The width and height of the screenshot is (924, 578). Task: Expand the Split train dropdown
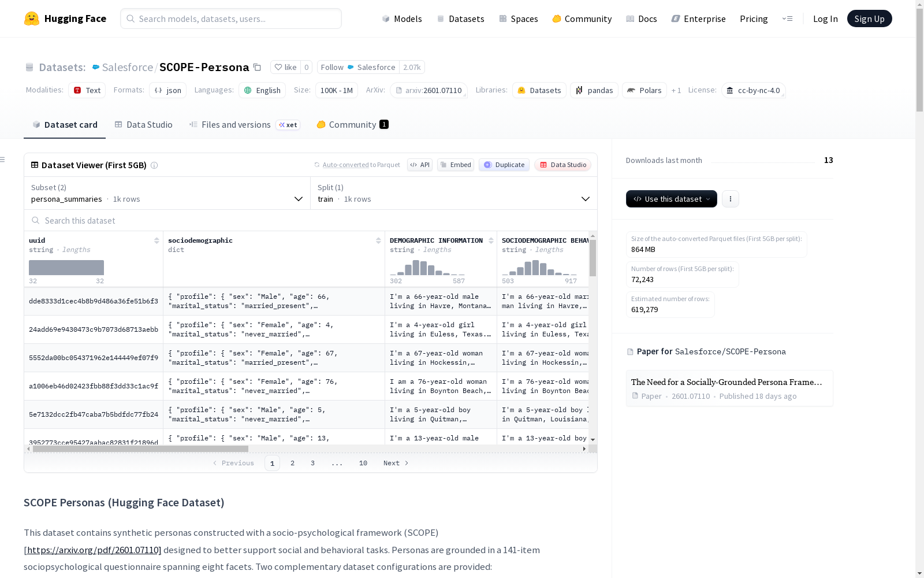(x=454, y=193)
